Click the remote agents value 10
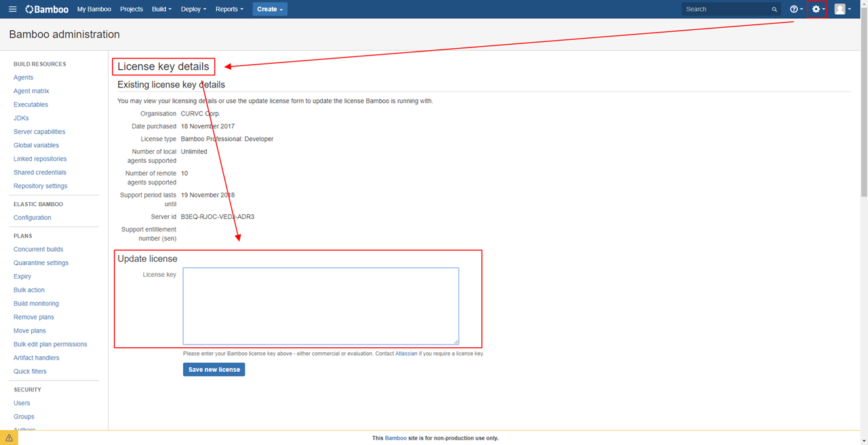Viewport: 868px width, 445px height. tap(184, 174)
